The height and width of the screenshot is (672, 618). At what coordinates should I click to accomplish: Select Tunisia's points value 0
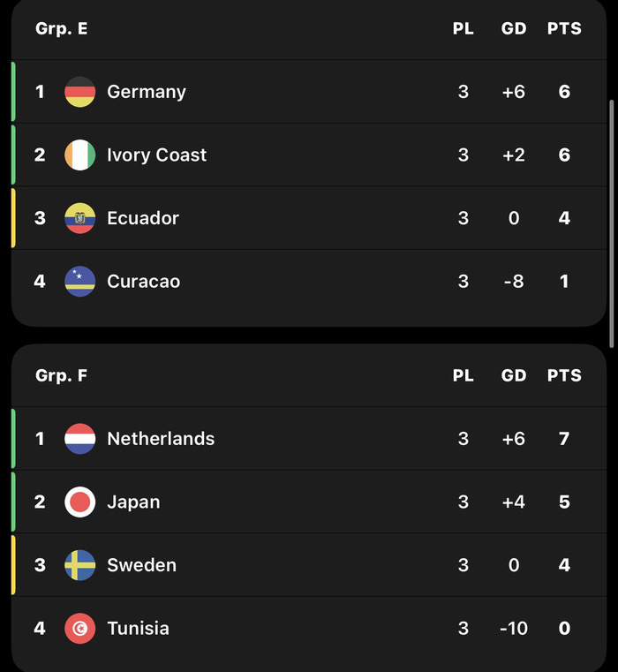(564, 628)
